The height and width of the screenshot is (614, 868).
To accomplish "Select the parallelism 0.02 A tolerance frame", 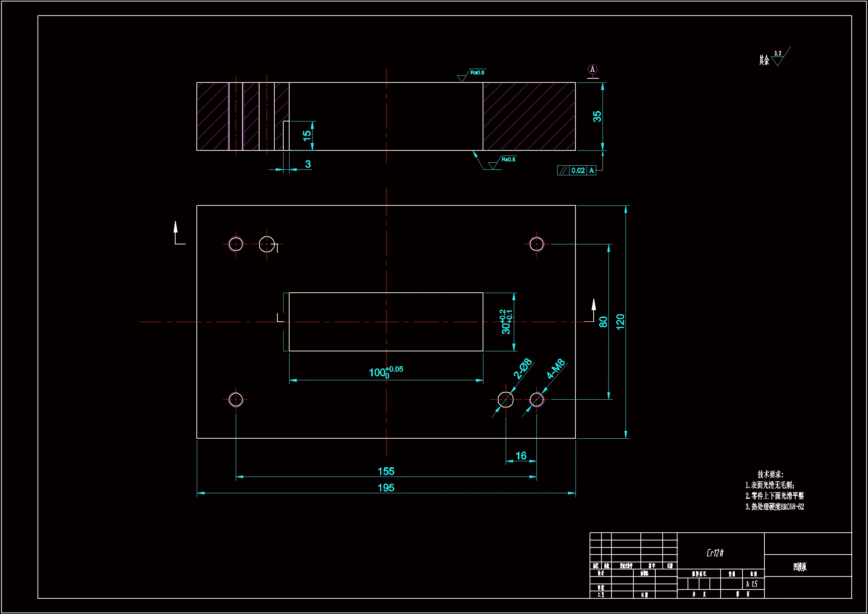I will click(x=577, y=170).
